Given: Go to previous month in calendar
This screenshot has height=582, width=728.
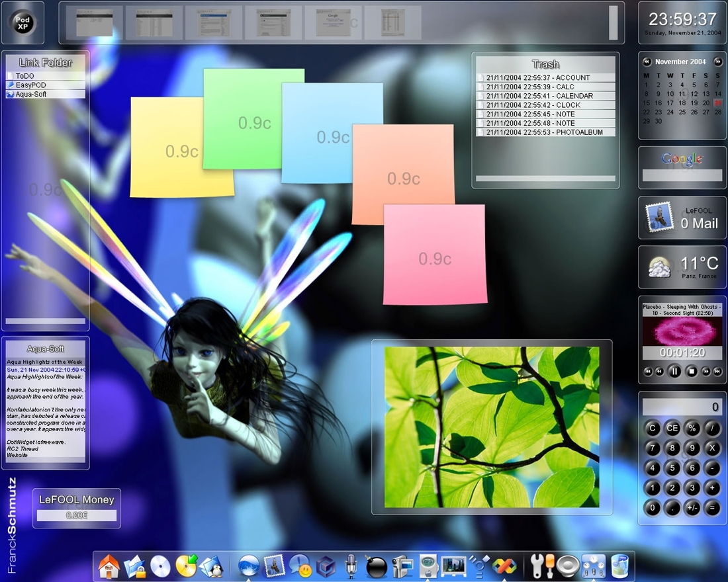Looking at the screenshot, I should point(647,62).
